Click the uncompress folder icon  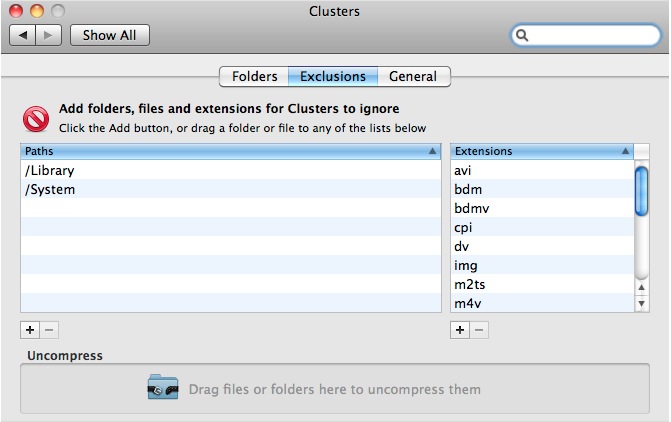(x=163, y=389)
